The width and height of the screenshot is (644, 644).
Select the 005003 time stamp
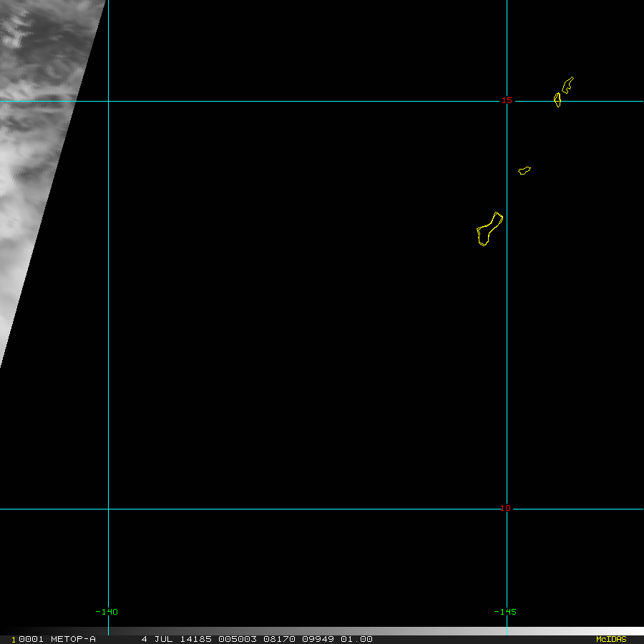[238, 639]
